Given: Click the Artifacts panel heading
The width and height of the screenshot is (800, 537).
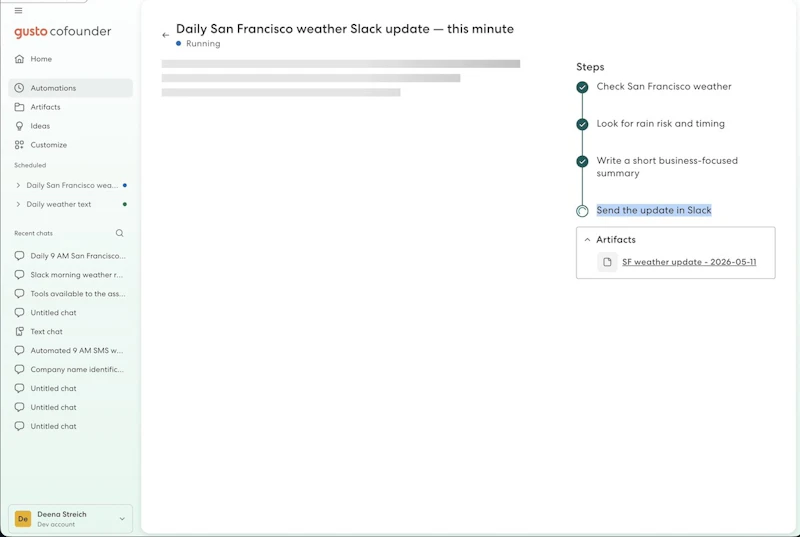Looking at the screenshot, I should (616, 240).
